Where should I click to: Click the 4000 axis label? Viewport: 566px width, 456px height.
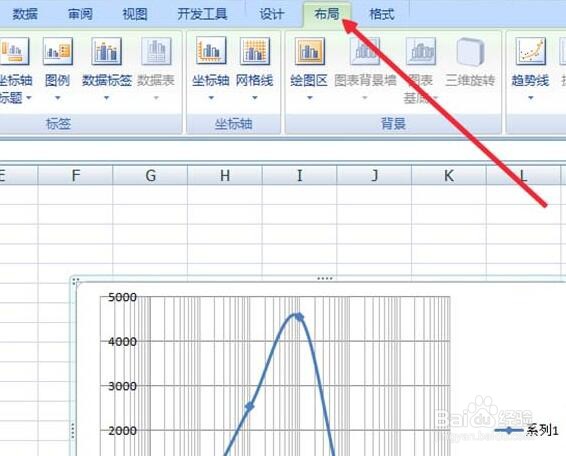point(122,342)
